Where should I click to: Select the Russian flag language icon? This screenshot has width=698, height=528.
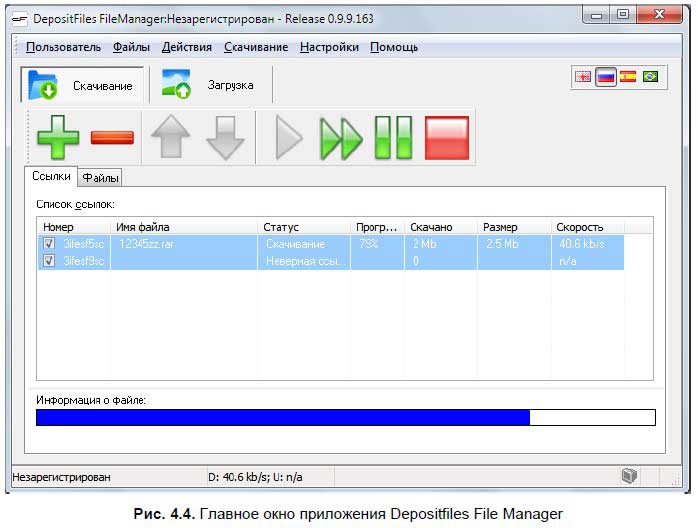point(605,77)
